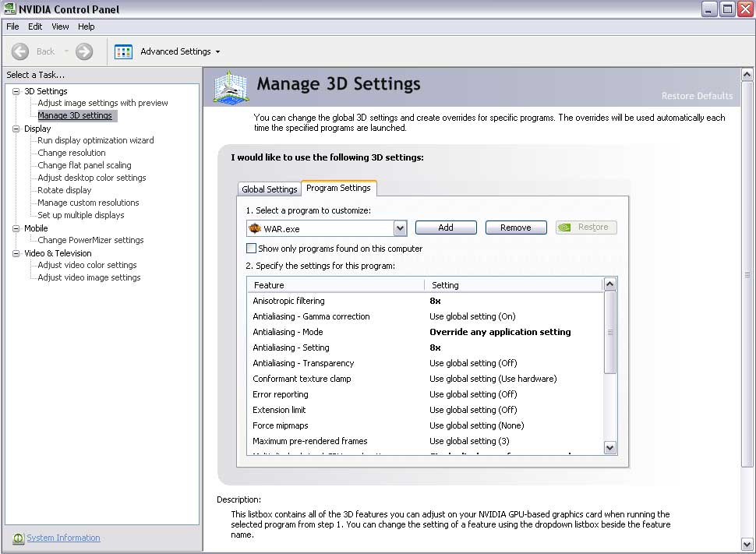756x554 pixels.
Task: Open the Rotate display task
Action: 64,190
